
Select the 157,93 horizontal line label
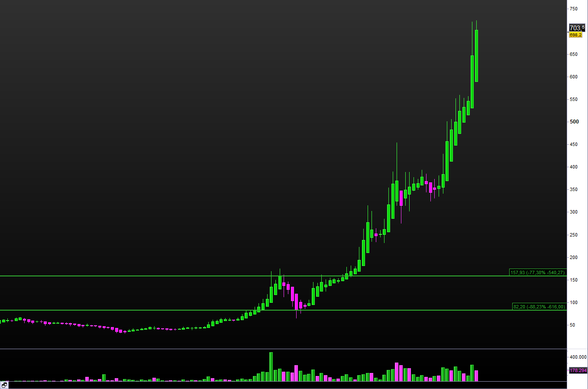point(537,272)
